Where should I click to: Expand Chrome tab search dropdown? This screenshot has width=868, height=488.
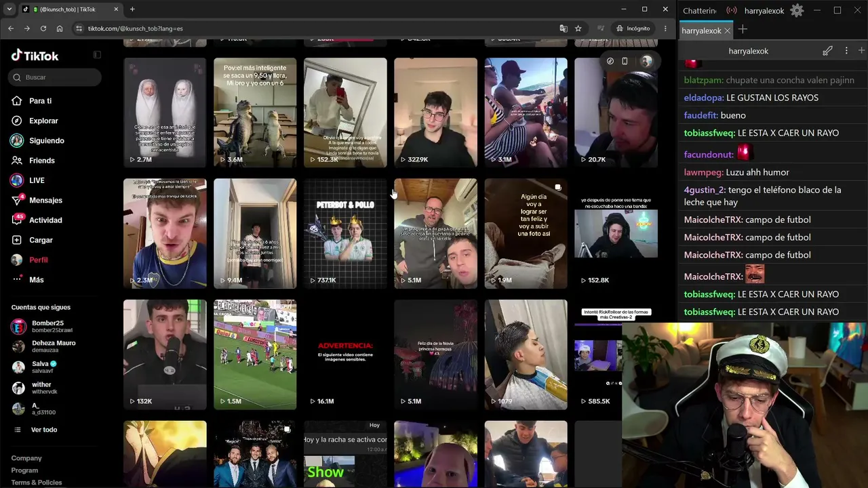tap(9, 9)
